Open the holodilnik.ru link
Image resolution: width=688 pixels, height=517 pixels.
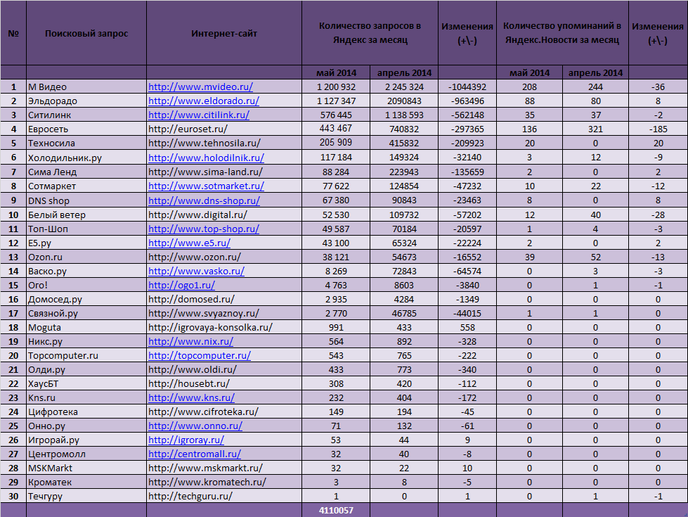[x=206, y=158]
